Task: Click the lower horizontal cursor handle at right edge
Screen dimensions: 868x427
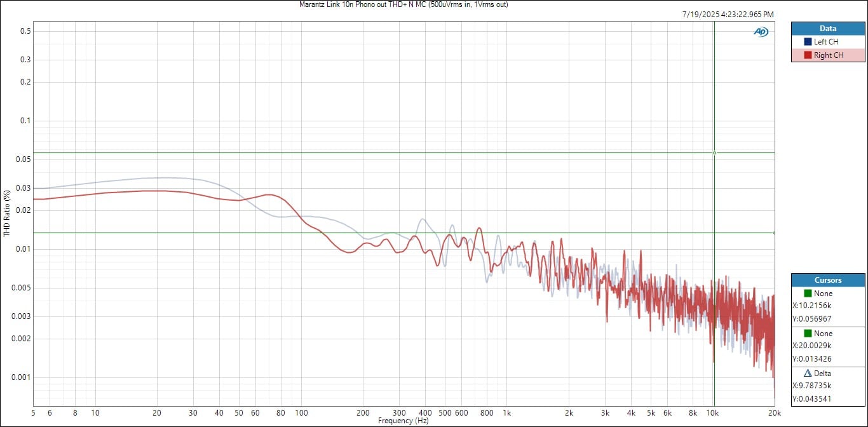Action: pos(774,233)
